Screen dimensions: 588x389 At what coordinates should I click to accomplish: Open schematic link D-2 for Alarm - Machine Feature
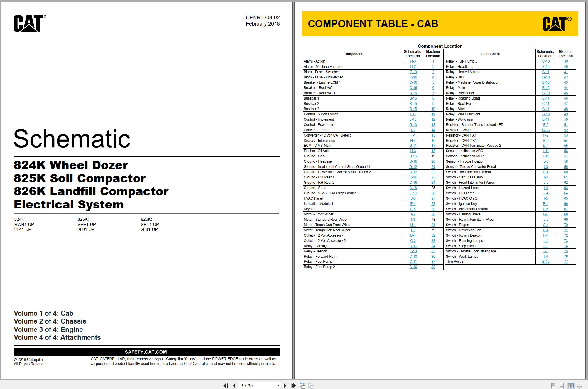[x=413, y=67]
